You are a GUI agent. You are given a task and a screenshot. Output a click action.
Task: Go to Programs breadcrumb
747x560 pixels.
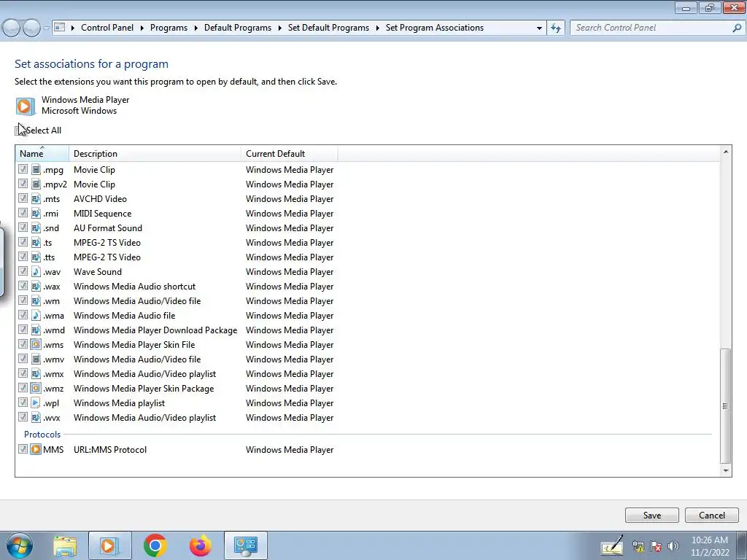click(x=169, y=28)
